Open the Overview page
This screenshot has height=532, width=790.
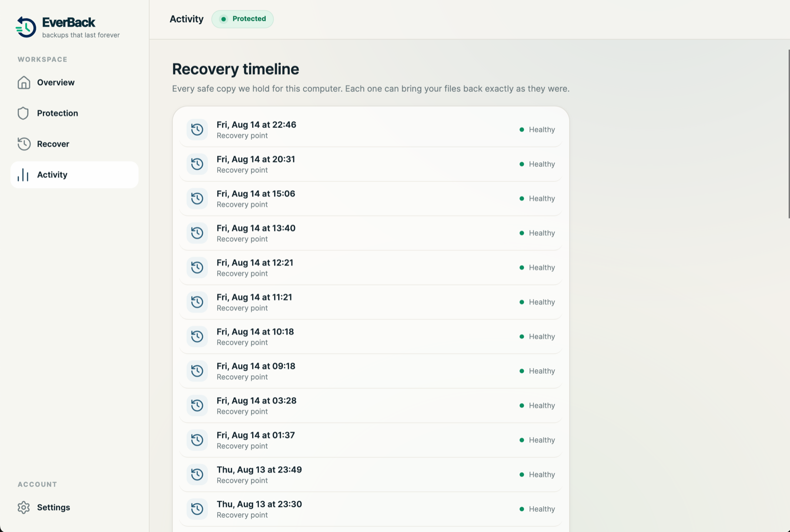(75, 82)
